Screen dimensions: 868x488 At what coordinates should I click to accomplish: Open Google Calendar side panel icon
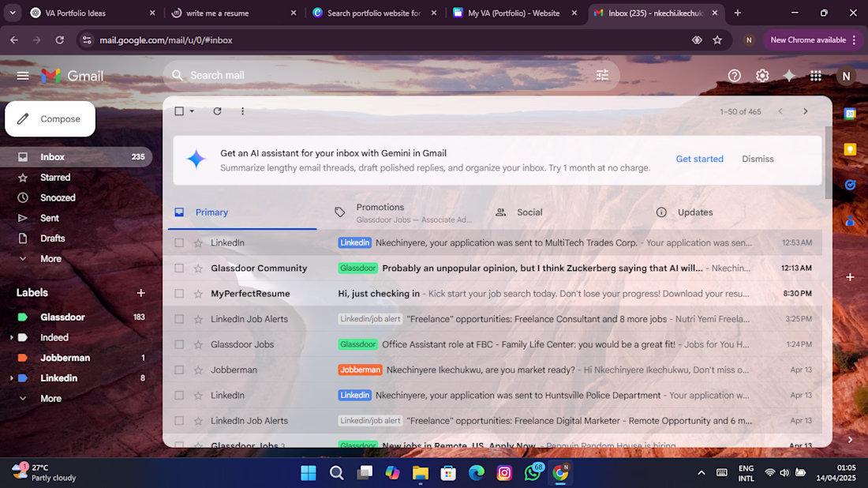850,114
